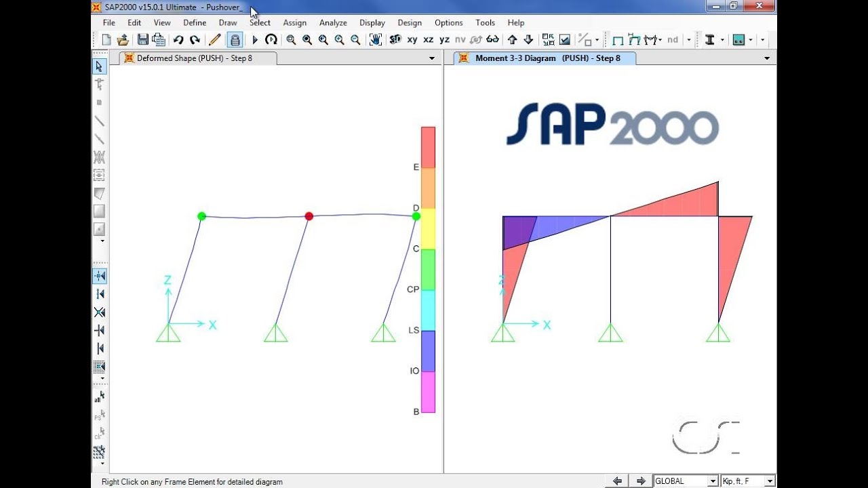
Task: Open dropdown arrow next to nd
Action: pos(689,40)
